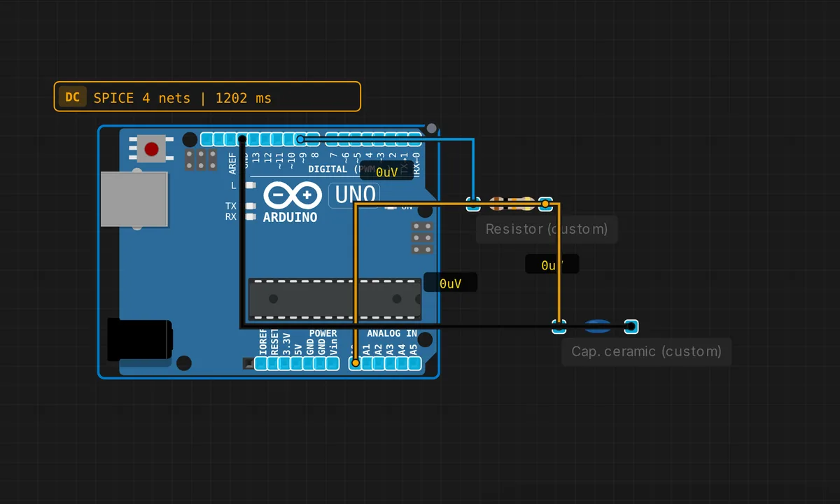Click the ATmega microcontroller chip
840x504 pixels.
click(x=335, y=299)
